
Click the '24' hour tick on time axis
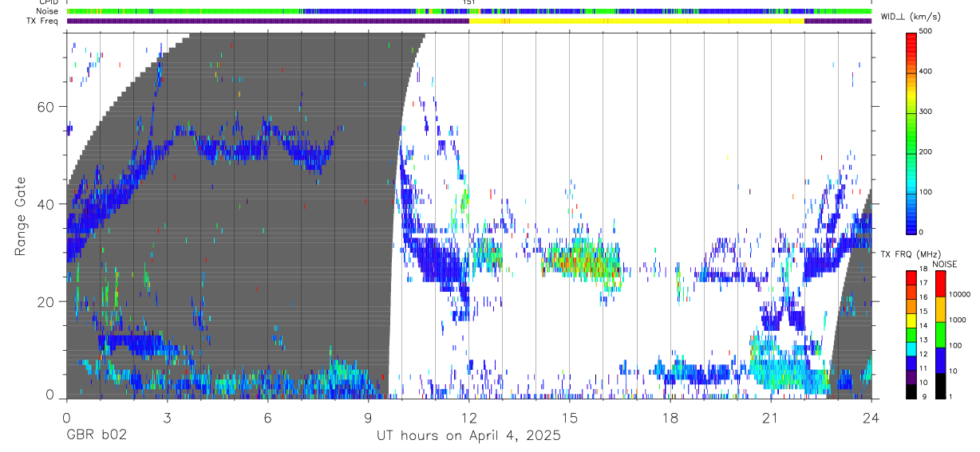pyautogui.click(x=871, y=419)
